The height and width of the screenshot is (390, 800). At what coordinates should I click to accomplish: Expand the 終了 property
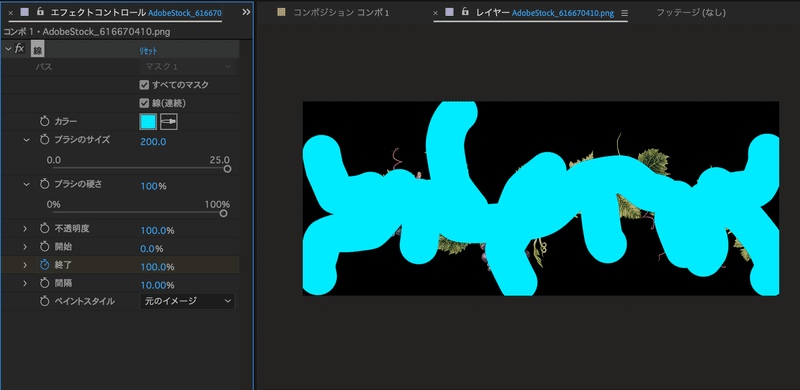[x=25, y=265]
